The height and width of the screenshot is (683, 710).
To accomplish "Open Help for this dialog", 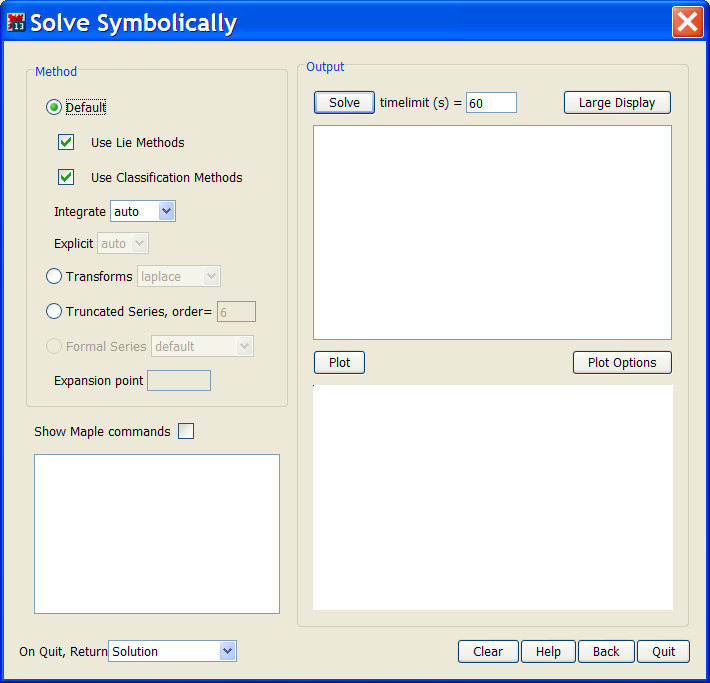I will click(548, 651).
